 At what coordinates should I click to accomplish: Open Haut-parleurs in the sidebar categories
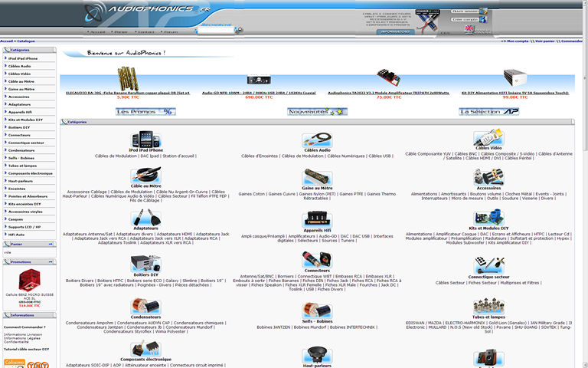(x=21, y=180)
